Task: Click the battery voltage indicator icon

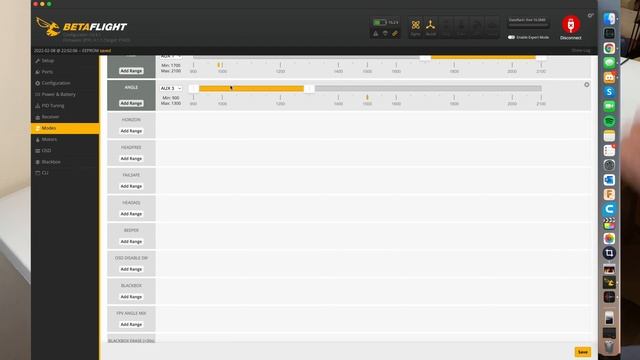Action: point(380,22)
